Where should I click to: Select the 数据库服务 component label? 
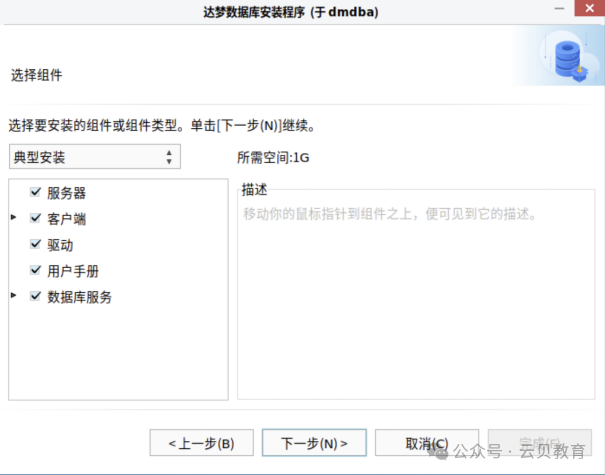[x=79, y=297]
